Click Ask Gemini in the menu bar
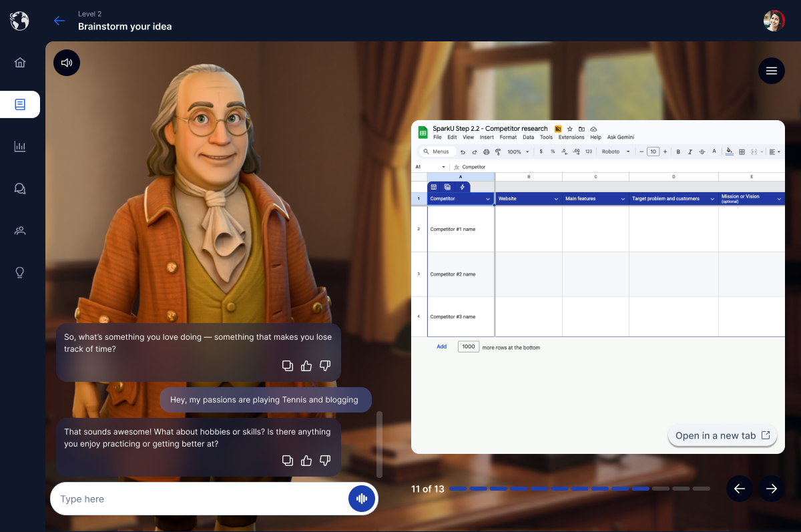 coord(620,138)
